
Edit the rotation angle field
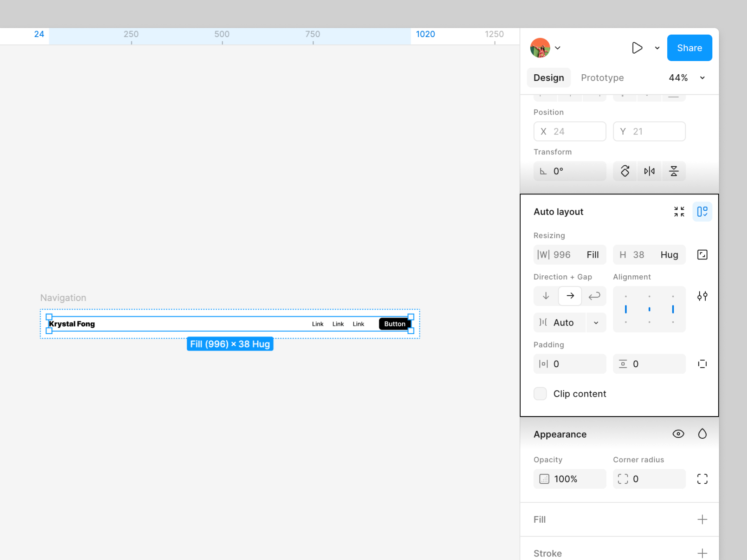(x=570, y=171)
